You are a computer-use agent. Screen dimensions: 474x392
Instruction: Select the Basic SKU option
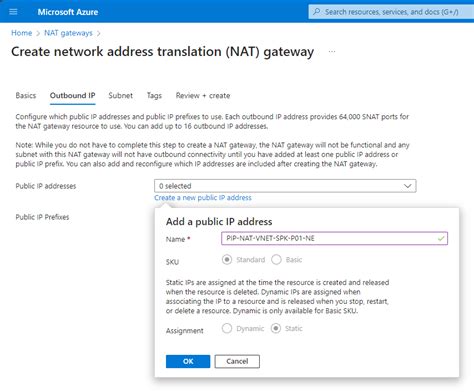[x=276, y=260]
